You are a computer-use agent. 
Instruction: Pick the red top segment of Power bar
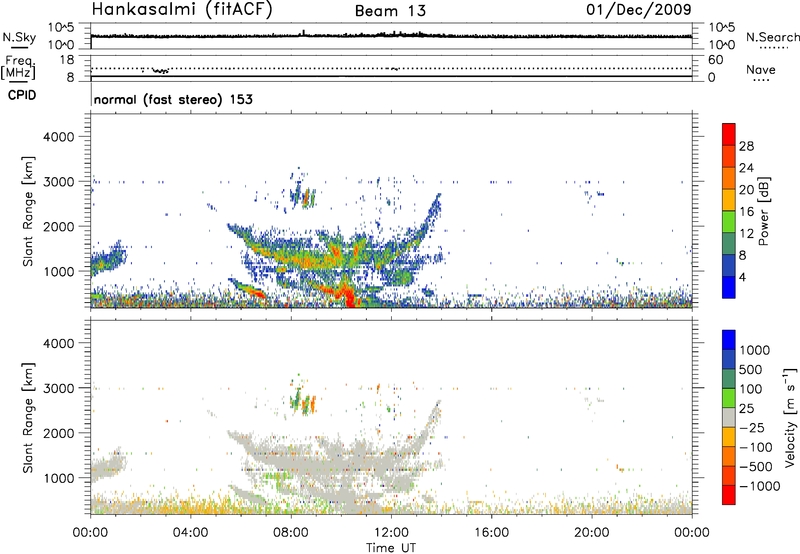point(729,134)
